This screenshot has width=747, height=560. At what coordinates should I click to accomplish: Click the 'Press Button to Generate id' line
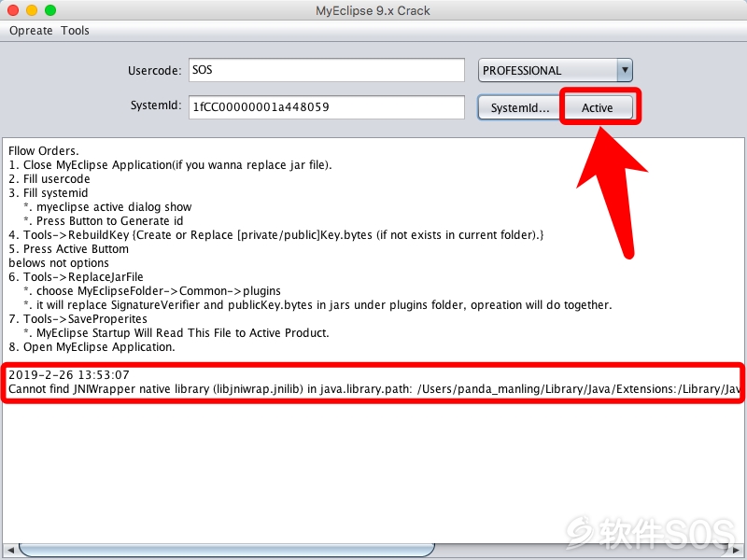104,221
